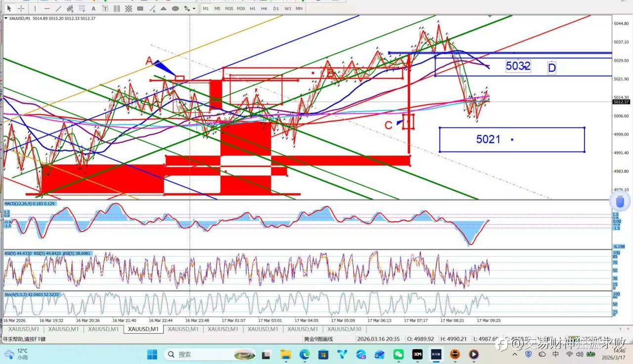633x364 pixels.
Task: Click the RSI(9) indicator label
Action: tap(17, 253)
